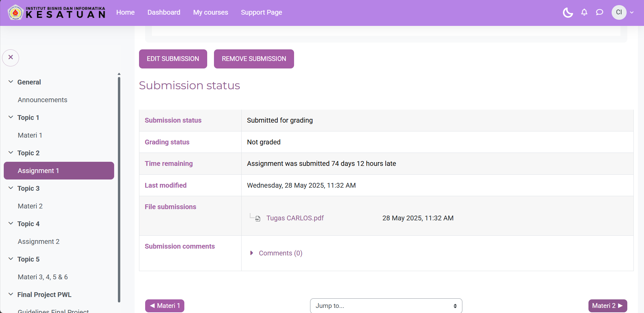
Task: Open the user menu dropdown arrow
Action: (632, 13)
